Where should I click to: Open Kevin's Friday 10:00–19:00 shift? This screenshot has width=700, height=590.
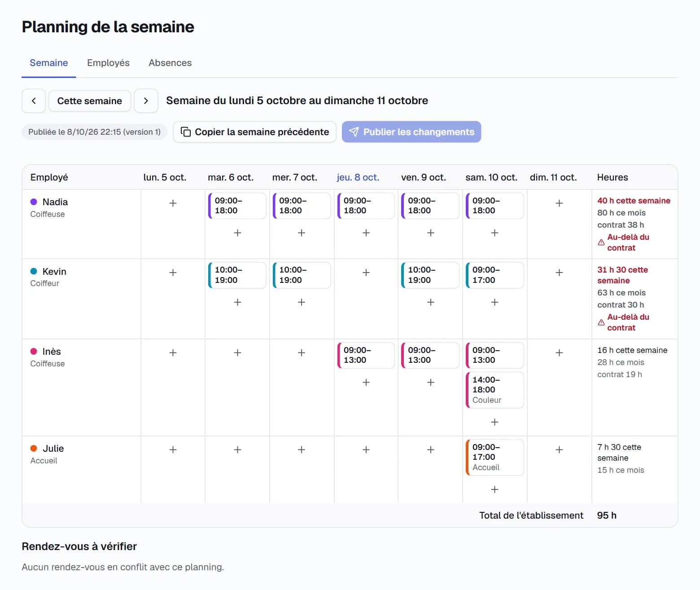tap(430, 275)
